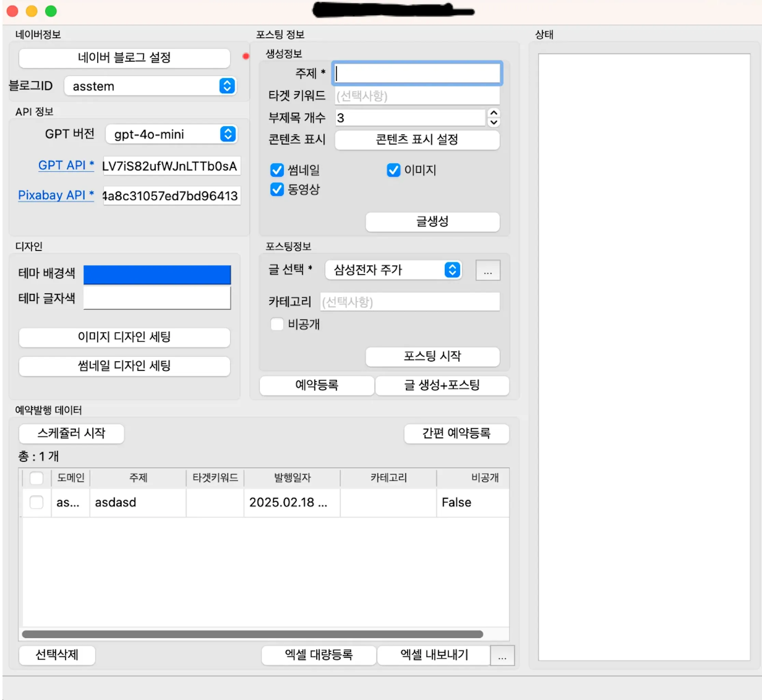Pick the blue 테마 배경색 swatch

point(157,275)
